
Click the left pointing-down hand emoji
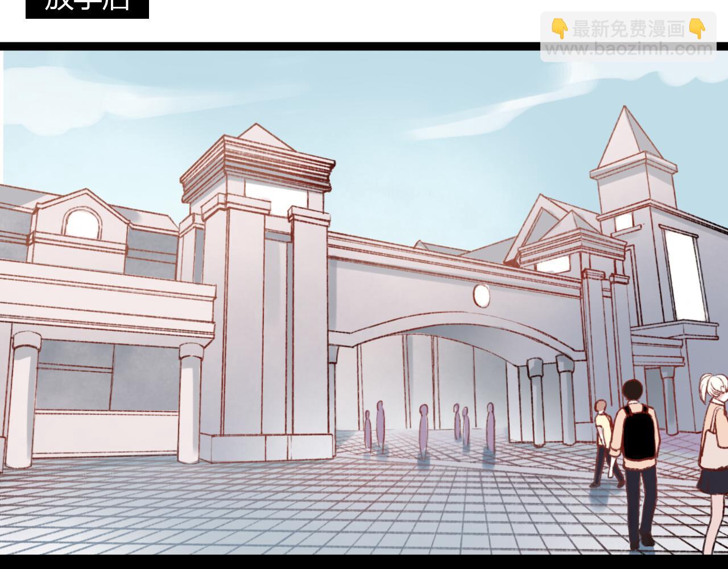559,28
